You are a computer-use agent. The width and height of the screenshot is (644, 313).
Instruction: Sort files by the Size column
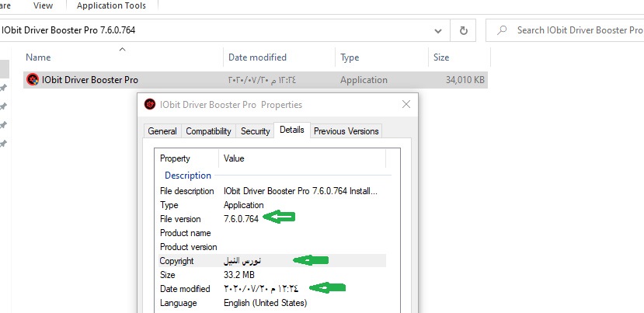click(440, 57)
